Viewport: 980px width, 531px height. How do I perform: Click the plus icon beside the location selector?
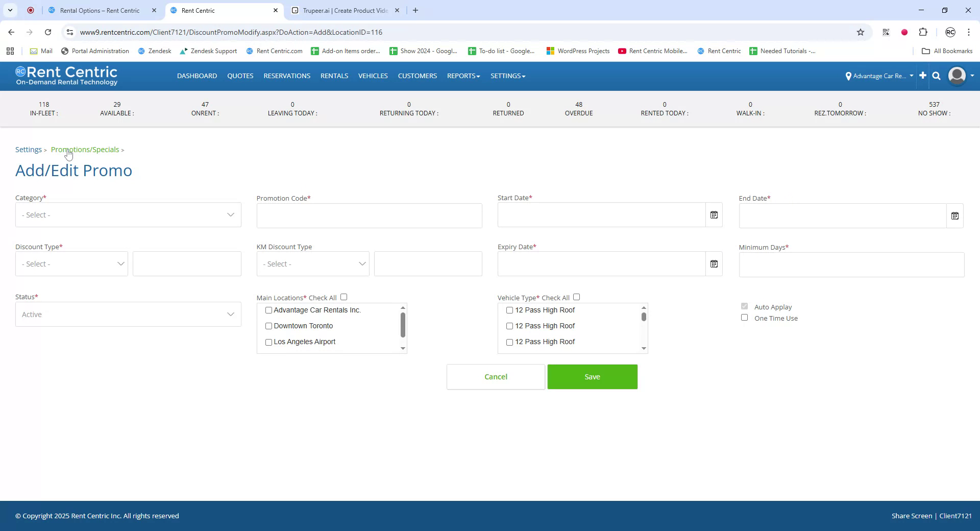point(922,76)
